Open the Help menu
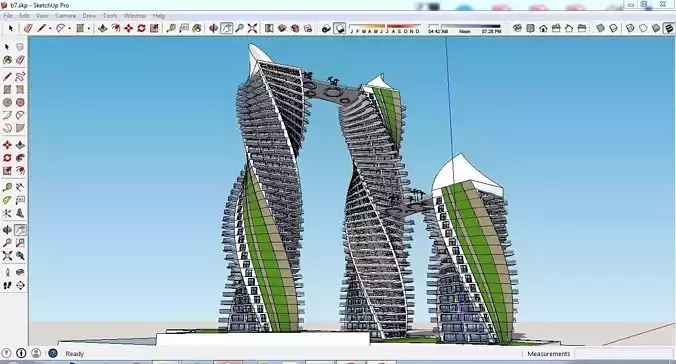This screenshot has width=676, height=364. pos(159,16)
